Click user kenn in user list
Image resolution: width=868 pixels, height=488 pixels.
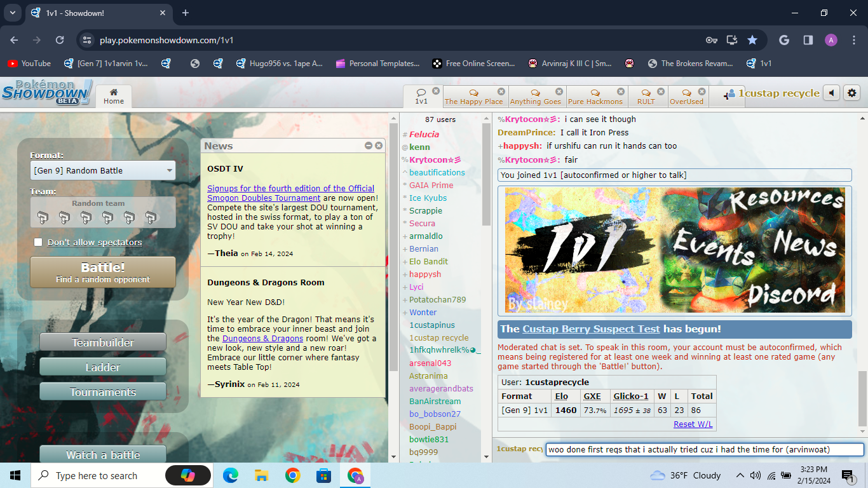[419, 147]
